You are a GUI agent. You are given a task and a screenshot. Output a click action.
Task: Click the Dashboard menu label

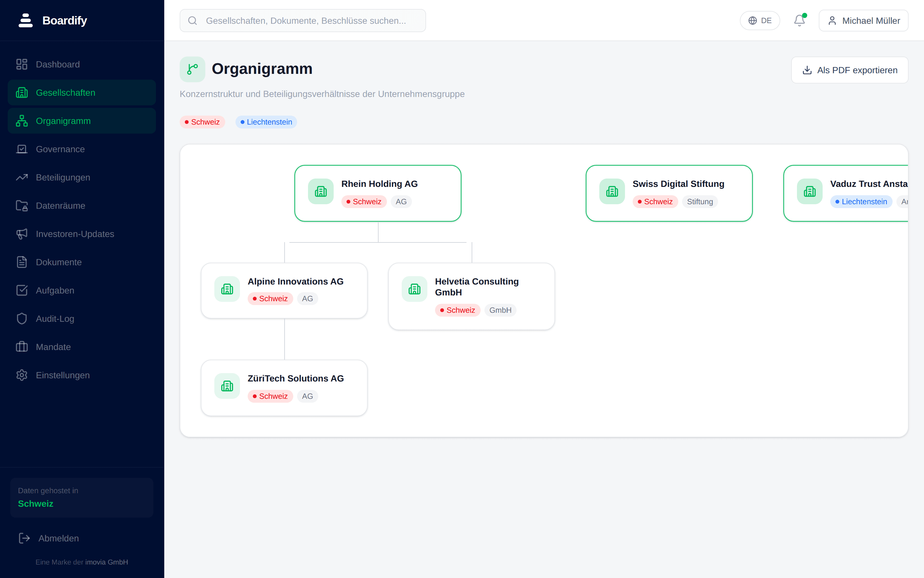[58, 64]
